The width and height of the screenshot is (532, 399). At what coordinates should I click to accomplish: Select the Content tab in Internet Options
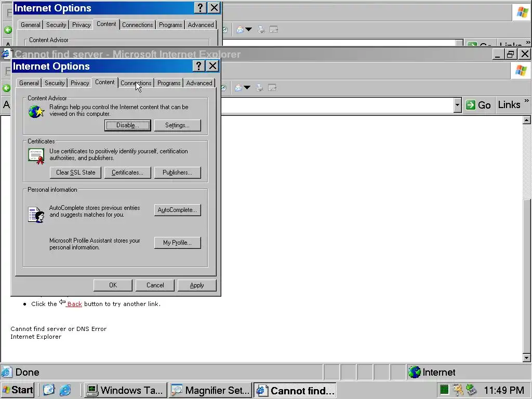tap(104, 83)
